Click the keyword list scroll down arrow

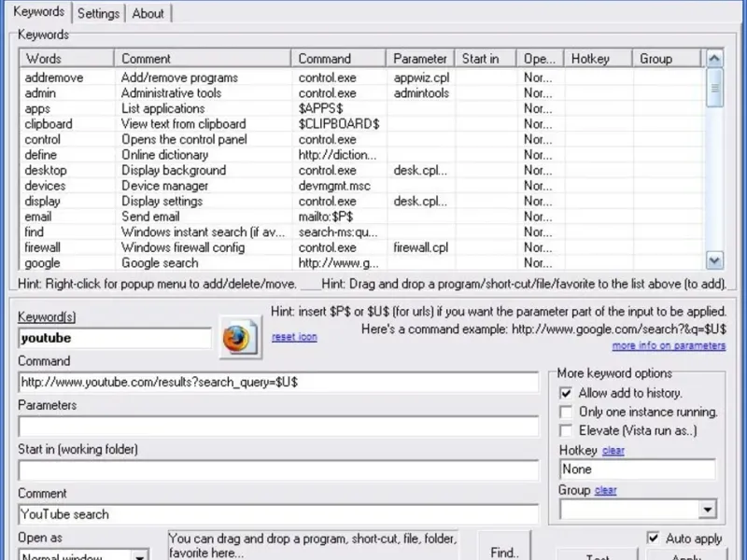714,260
